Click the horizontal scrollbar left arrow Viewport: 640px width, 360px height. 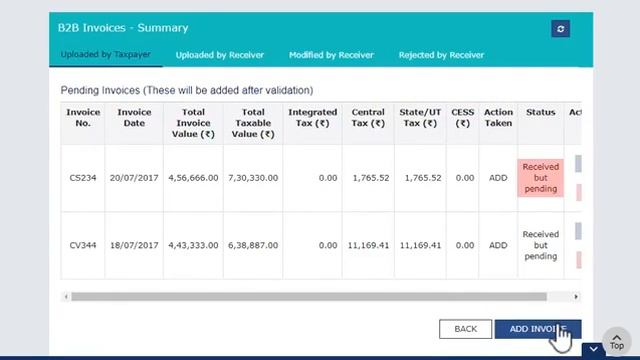tap(66, 297)
